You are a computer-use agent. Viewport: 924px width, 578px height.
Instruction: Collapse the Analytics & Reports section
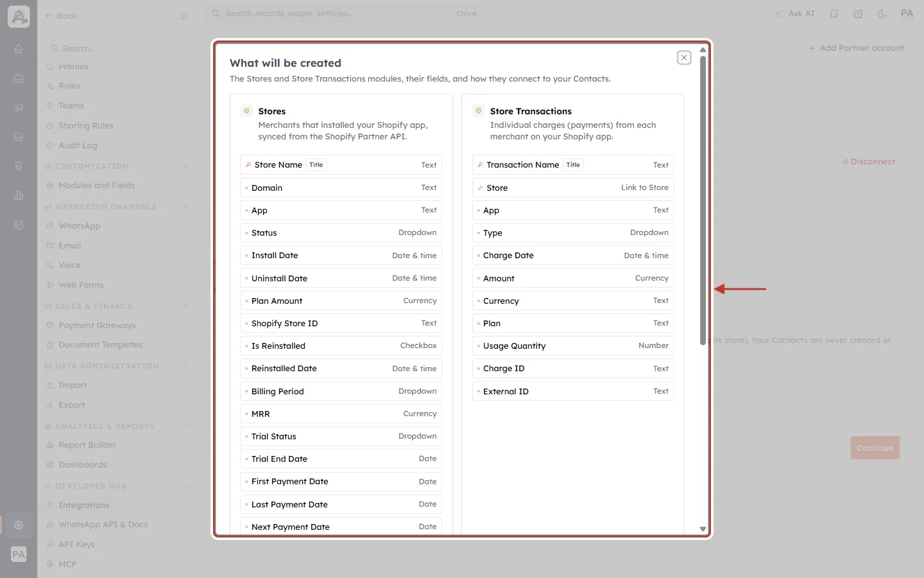pyautogui.click(x=185, y=426)
